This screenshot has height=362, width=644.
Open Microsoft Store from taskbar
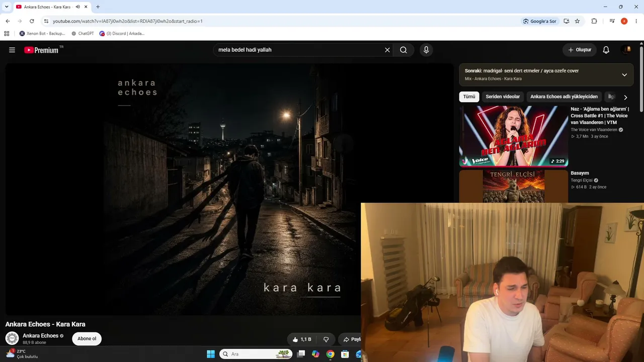pos(345,354)
